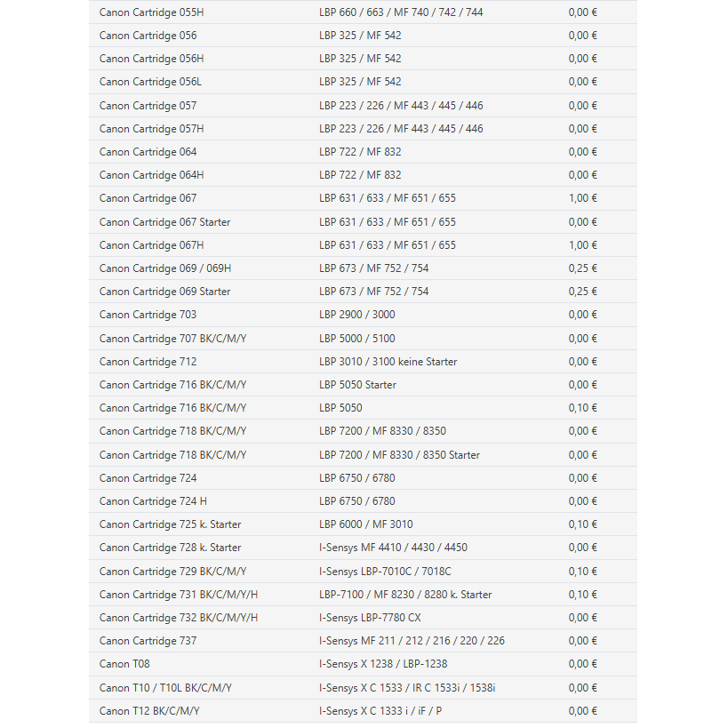Click I-Sensys MF 4410 / 4430 / 4450 cell

pyautogui.click(x=393, y=548)
